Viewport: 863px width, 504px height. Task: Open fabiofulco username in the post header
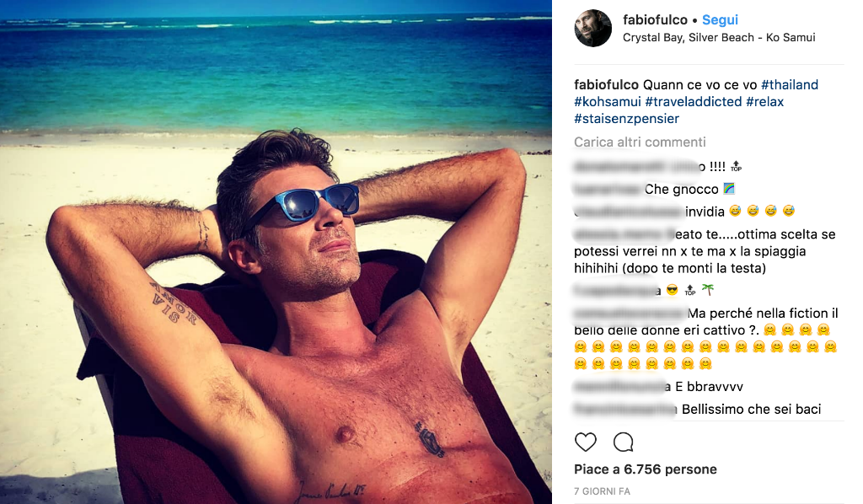point(655,20)
